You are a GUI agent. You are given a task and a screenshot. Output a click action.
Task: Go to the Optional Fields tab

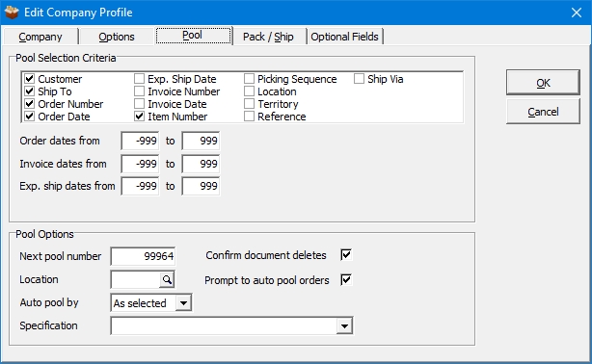coord(345,37)
